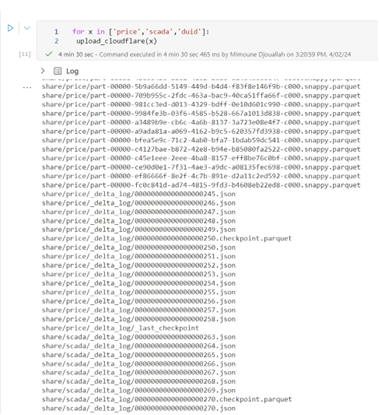379x415 pixels.
Task: Select log line with part file 9984fe3b
Action: click(201, 113)
